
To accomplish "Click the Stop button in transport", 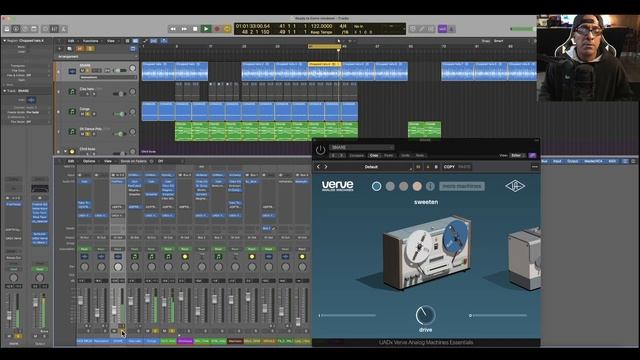I will pos(195,29).
